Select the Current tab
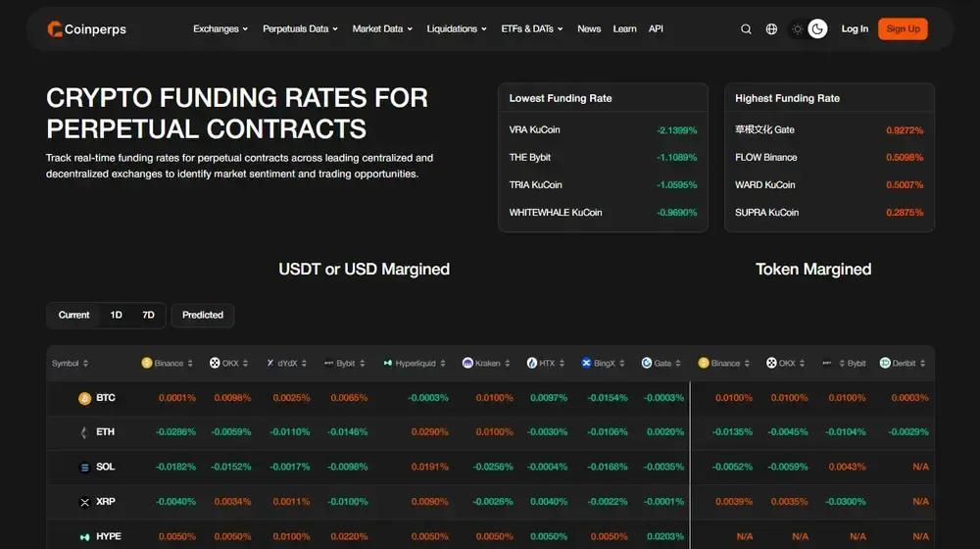 point(73,315)
